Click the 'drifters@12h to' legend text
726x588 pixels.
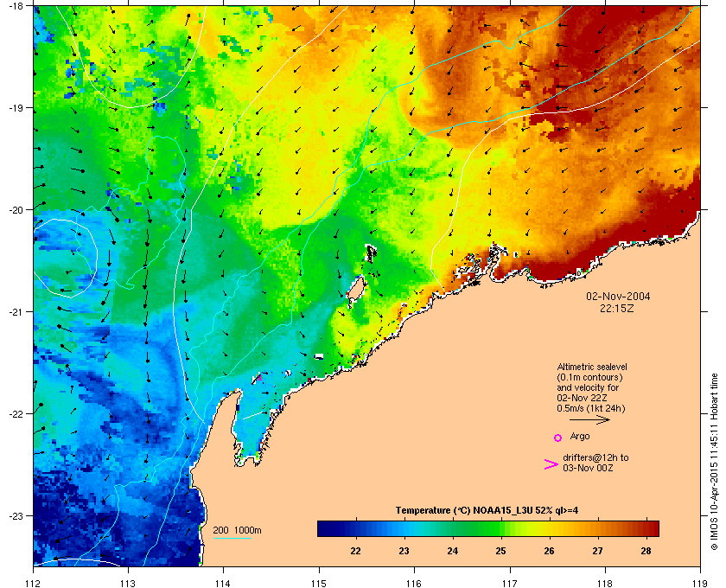coord(595,457)
